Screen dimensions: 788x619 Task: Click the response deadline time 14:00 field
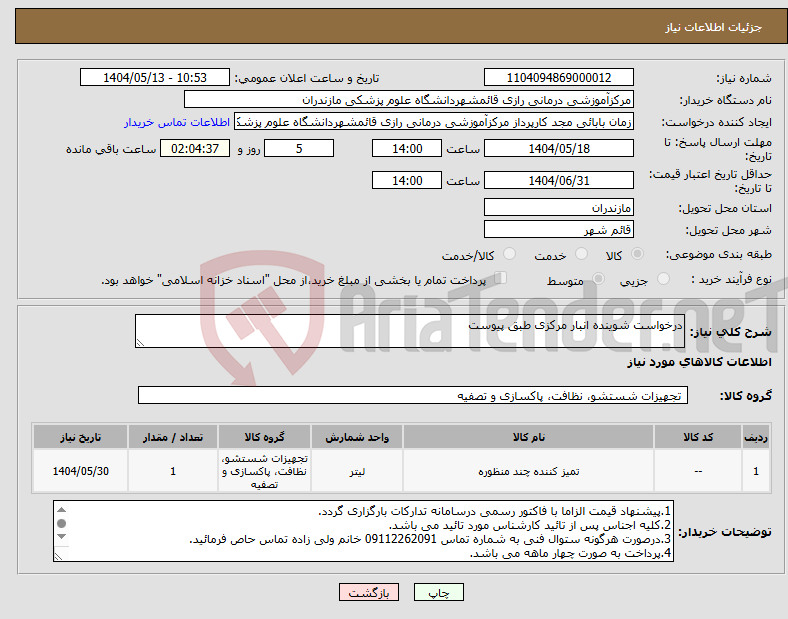pyautogui.click(x=407, y=149)
